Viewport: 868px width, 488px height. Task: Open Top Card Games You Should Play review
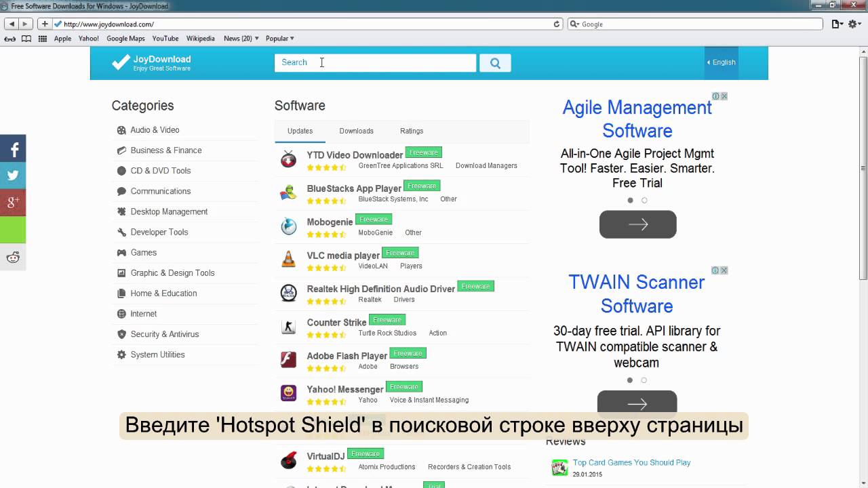point(631,463)
